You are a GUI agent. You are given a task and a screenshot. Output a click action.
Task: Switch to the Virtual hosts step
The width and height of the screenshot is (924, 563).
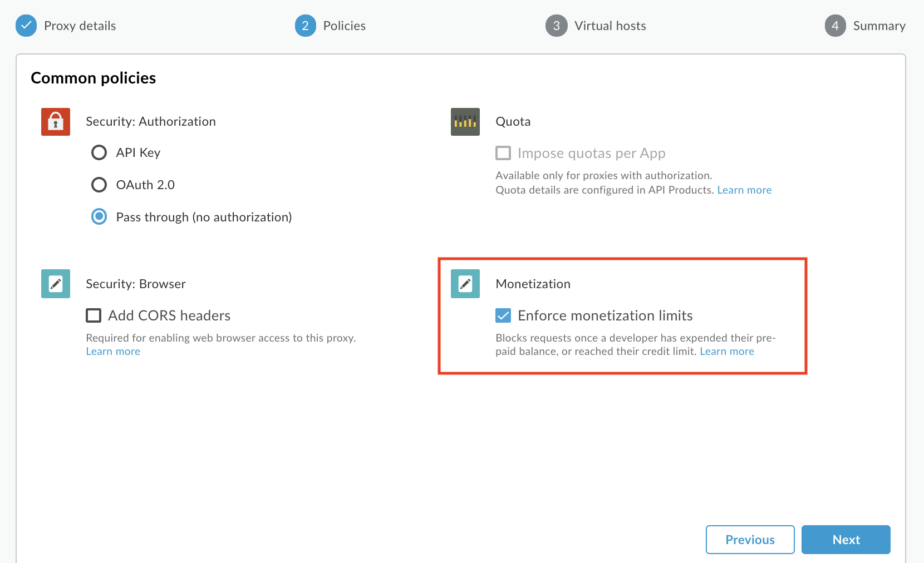(610, 26)
